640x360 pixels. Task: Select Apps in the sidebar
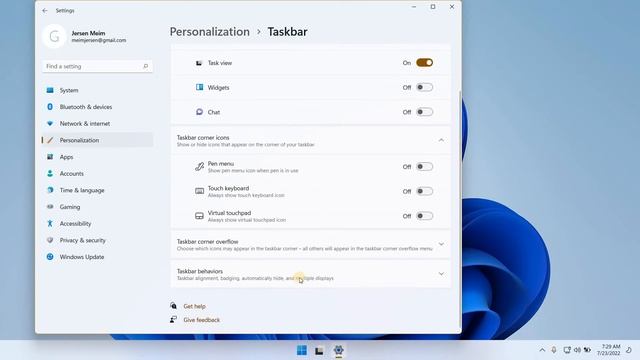pyautogui.click(x=98, y=157)
